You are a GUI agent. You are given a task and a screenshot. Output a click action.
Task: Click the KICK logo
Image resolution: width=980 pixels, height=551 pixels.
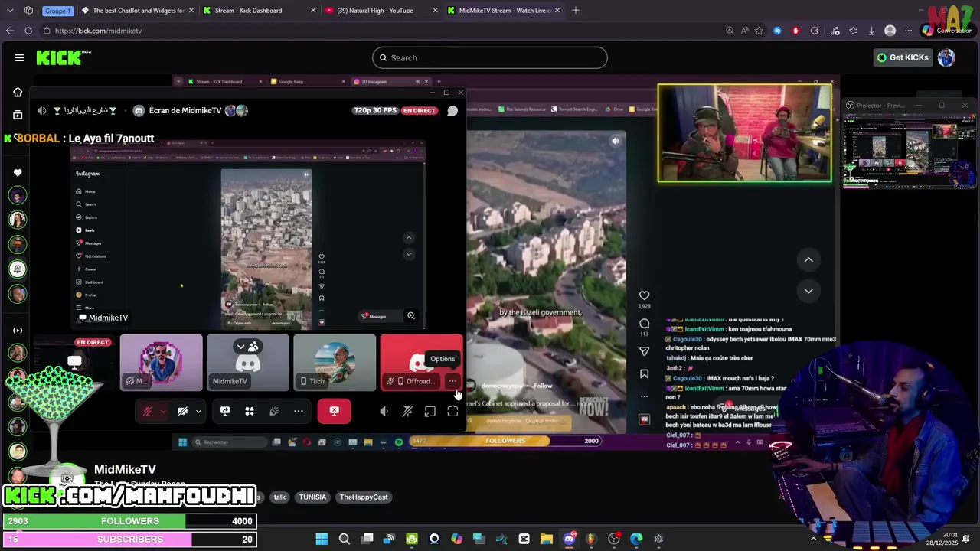pyautogui.click(x=62, y=57)
